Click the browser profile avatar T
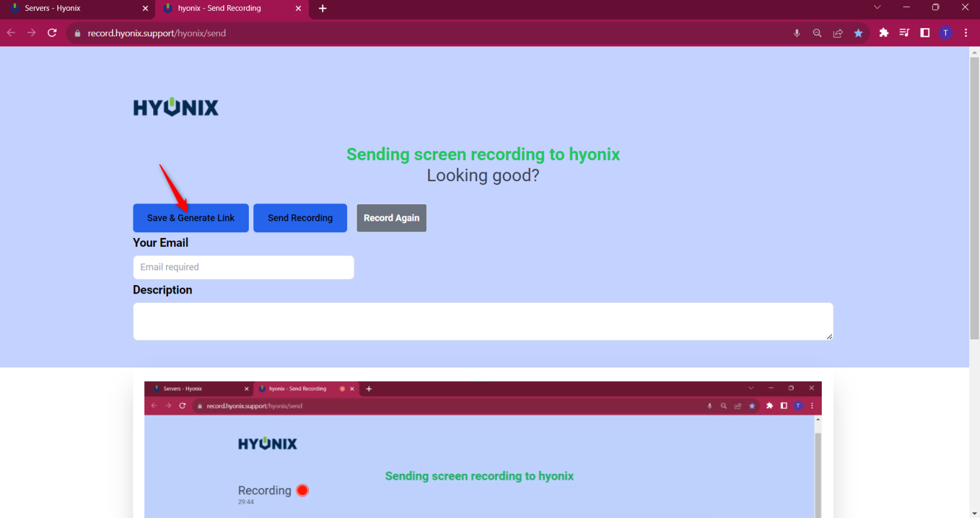This screenshot has height=518, width=980. [x=946, y=33]
